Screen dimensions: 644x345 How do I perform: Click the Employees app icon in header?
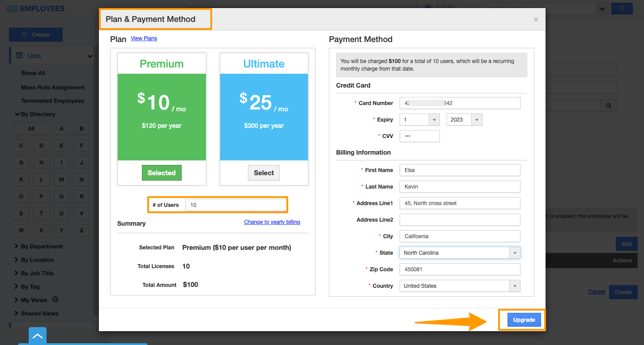pos(12,9)
